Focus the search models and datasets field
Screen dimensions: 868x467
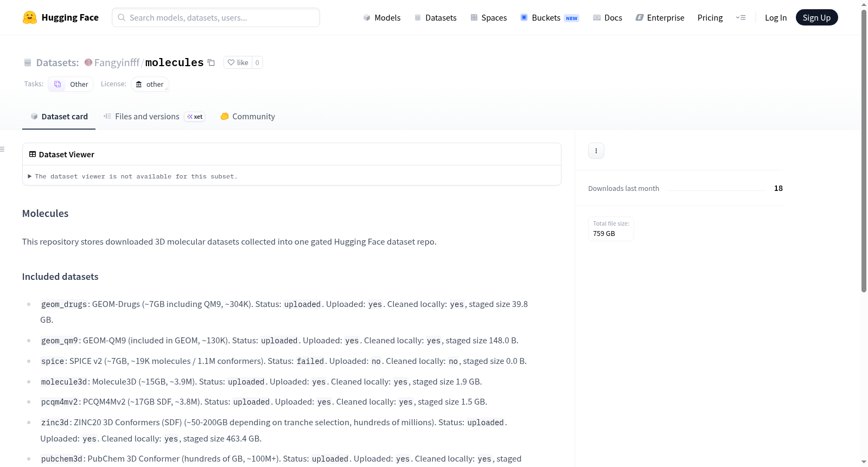pos(216,17)
